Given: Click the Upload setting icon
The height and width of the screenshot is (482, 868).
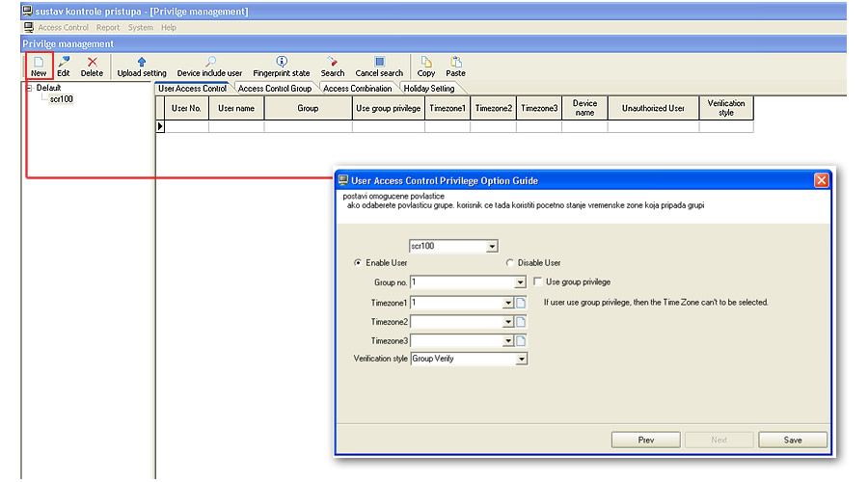Looking at the screenshot, I should pos(142,66).
